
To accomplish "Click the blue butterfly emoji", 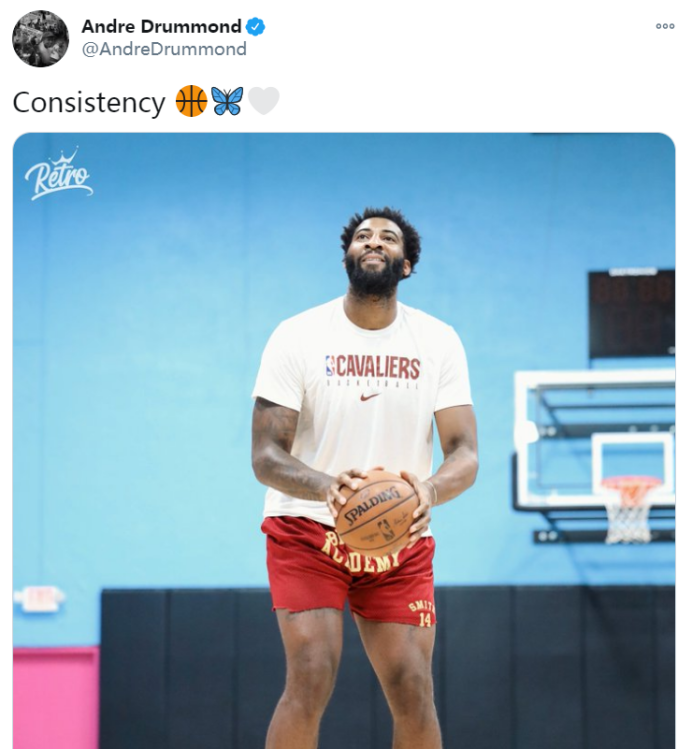I will pos(227,101).
